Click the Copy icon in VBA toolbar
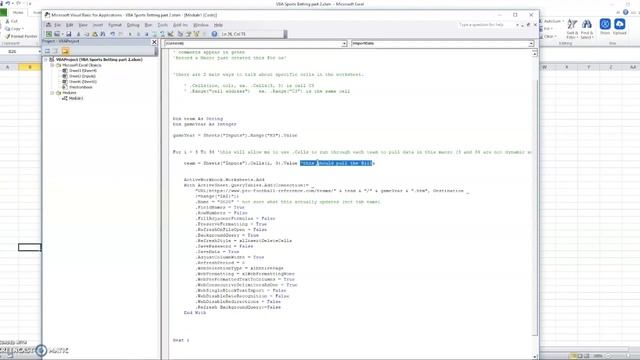Screen dimensions: 640x360 click(x=87, y=34)
